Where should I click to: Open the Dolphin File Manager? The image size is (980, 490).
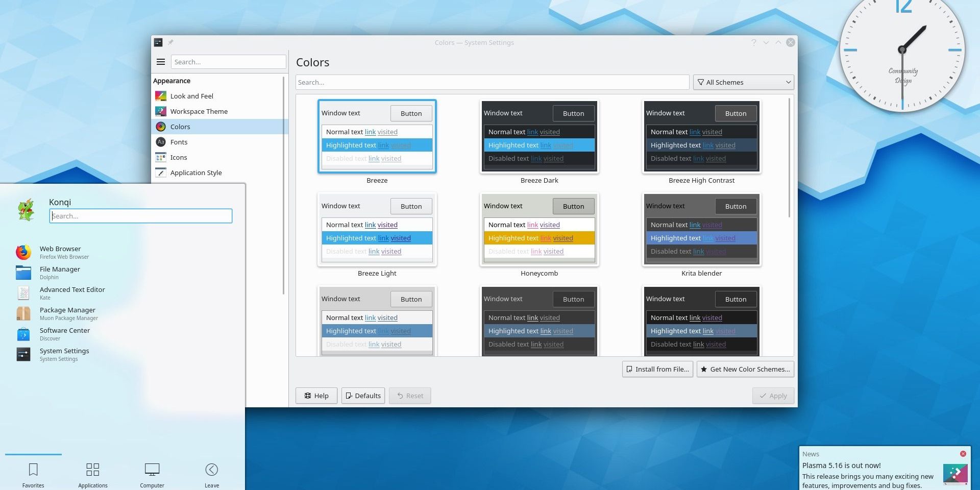coord(23,273)
